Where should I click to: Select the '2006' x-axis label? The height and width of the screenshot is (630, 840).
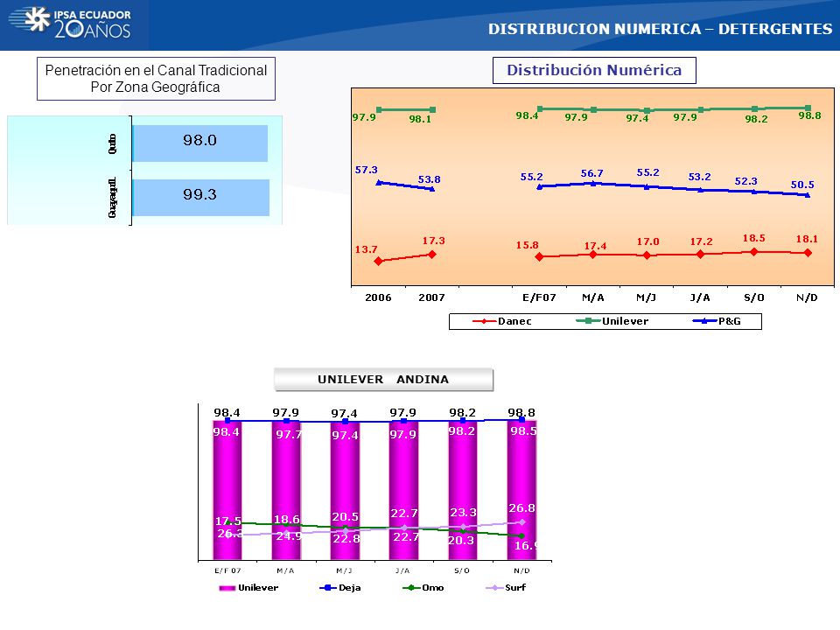click(378, 297)
